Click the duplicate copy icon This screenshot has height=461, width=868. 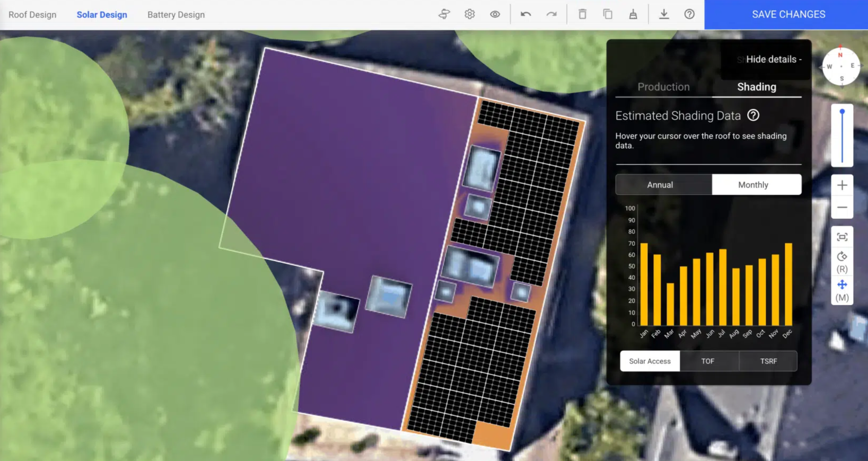(x=608, y=14)
